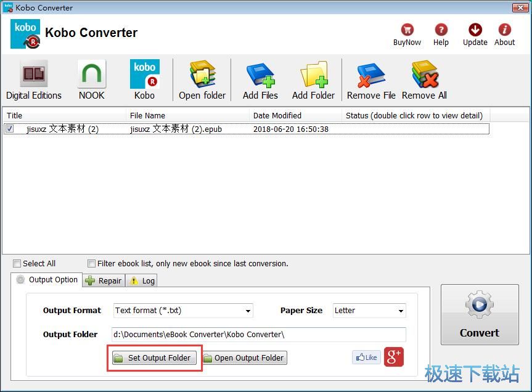Open the BuyNow cart icon
The width and height of the screenshot is (532, 392).
pos(407,30)
